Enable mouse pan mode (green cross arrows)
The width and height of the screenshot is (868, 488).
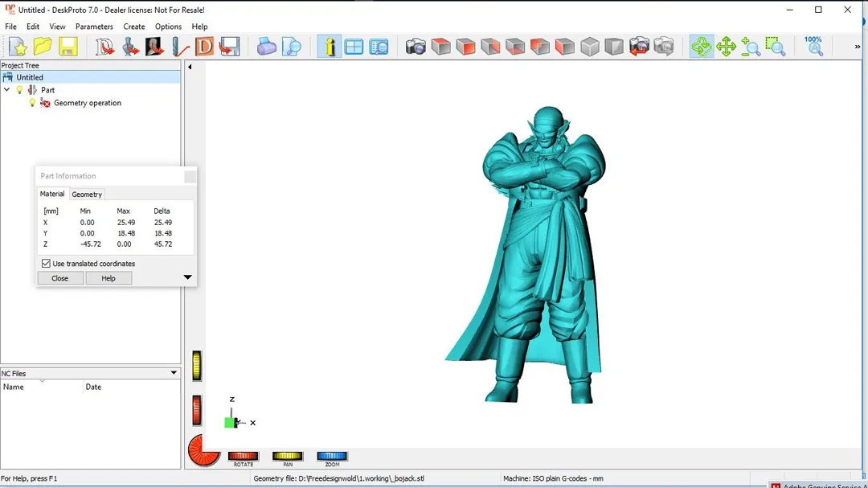[726, 47]
